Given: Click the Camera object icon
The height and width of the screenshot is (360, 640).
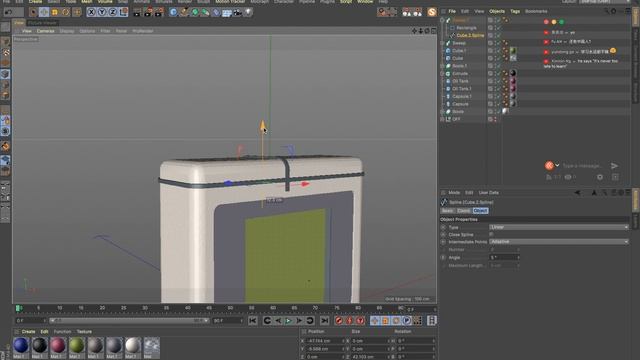Looking at the screenshot, I should [x=238, y=12].
